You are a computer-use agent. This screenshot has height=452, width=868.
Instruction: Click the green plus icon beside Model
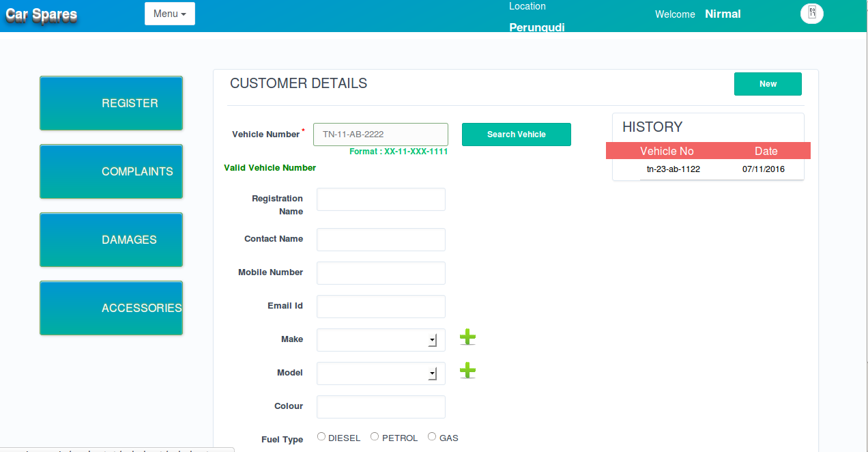coord(467,371)
